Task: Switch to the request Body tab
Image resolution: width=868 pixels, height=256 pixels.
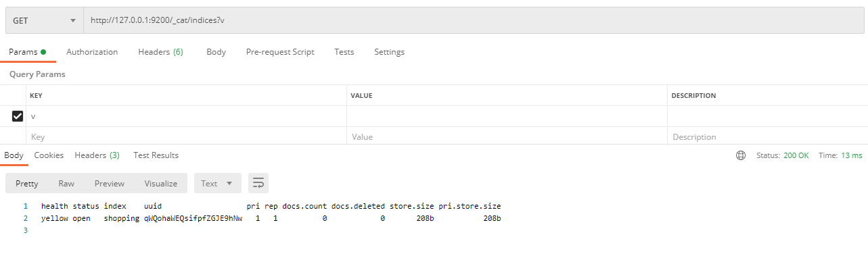Action: (216, 52)
